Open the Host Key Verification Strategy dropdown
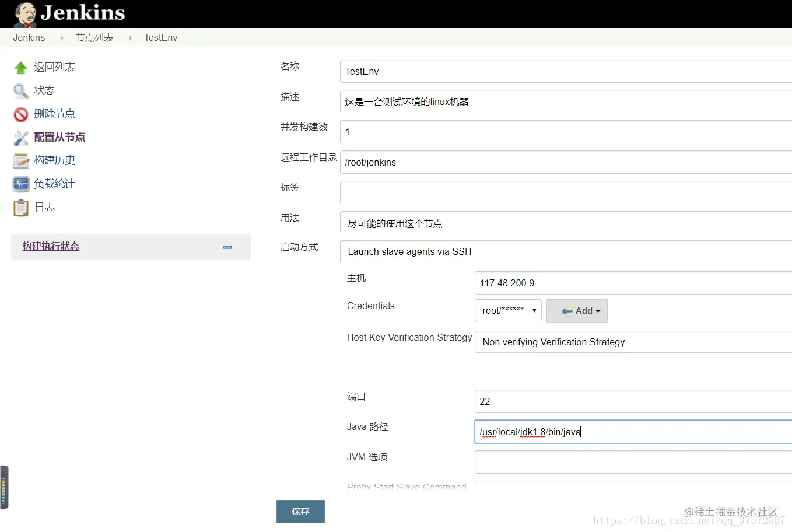Viewport: 792px width, 532px height. [x=633, y=342]
